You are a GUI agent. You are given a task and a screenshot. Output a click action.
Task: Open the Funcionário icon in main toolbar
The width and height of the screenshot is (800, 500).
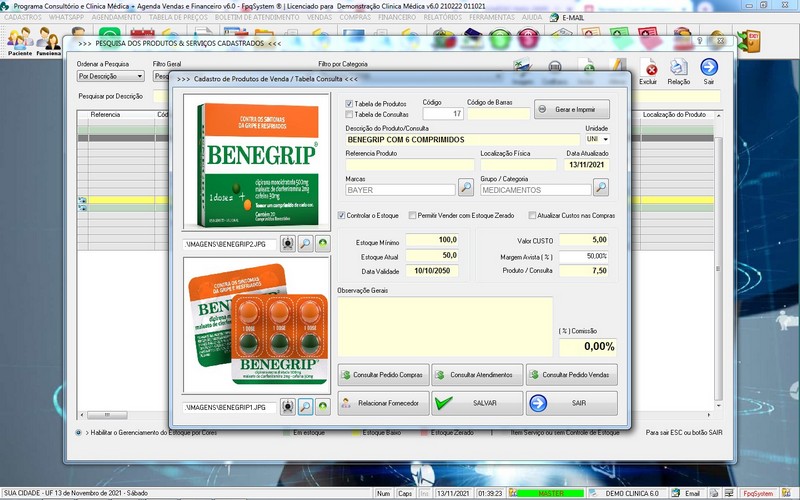click(x=49, y=41)
